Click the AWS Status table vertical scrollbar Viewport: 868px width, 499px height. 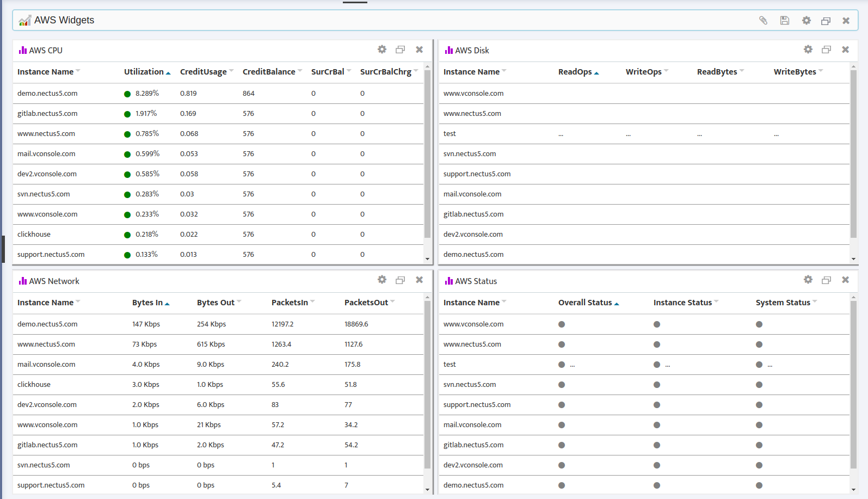[853, 385]
